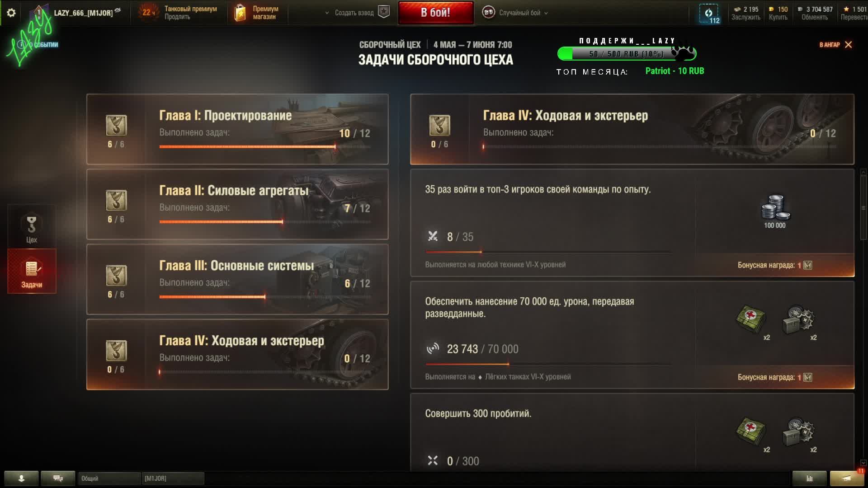The image size is (868, 488).
Task: Open Глава III: Основные системы chapter
Action: (x=237, y=279)
